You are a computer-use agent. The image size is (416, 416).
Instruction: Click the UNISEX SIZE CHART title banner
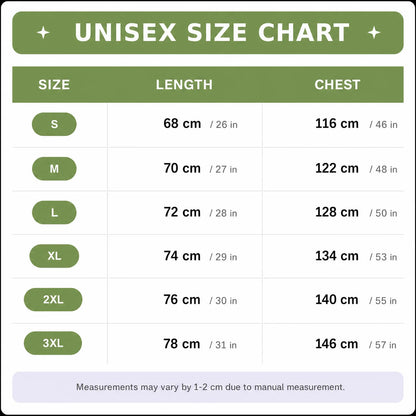[208, 33]
